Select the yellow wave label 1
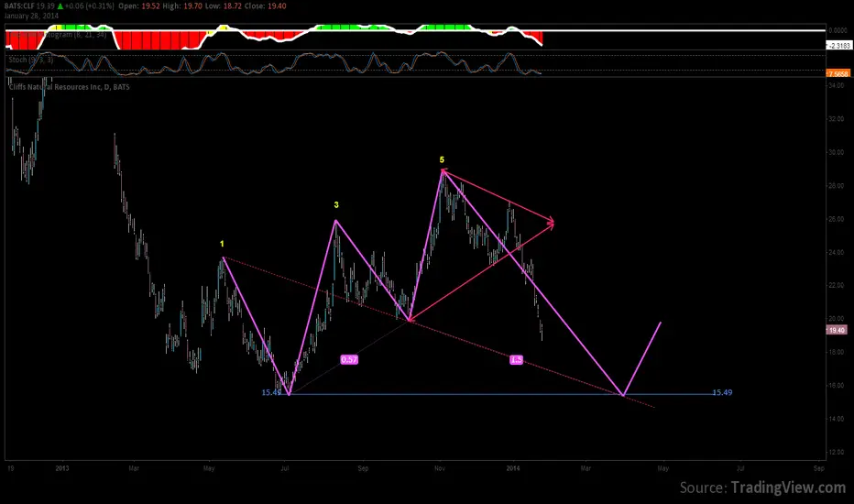The image size is (854, 504). point(222,244)
